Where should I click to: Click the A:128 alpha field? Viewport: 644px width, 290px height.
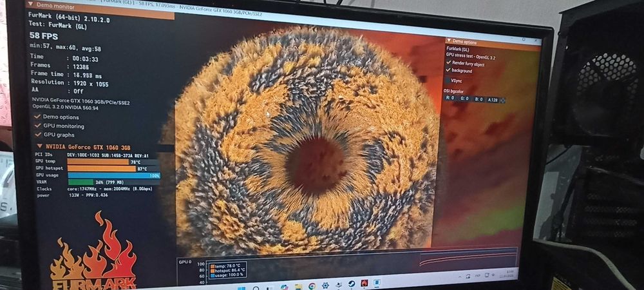493,99
